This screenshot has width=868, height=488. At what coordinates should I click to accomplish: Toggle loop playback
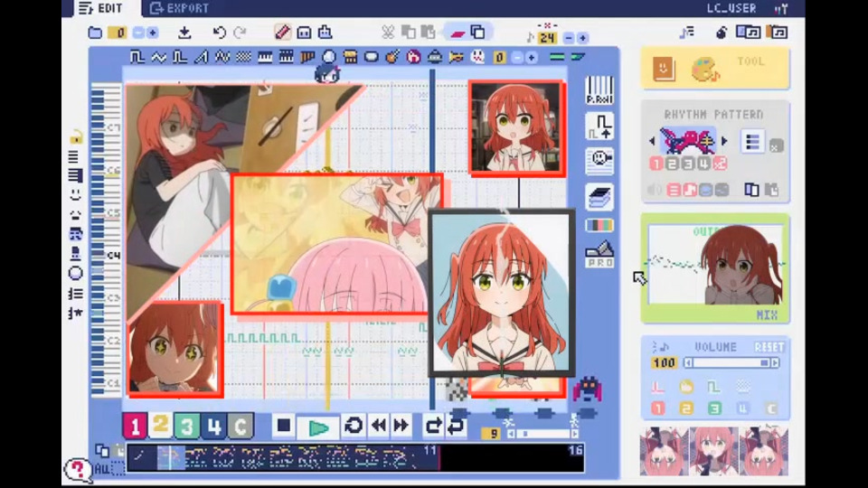tap(354, 426)
